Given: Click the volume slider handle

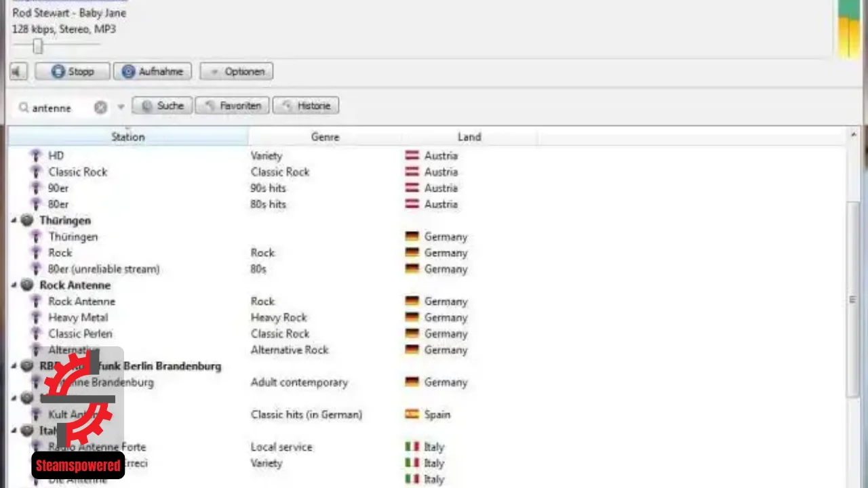Looking at the screenshot, I should pyautogui.click(x=38, y=46).
